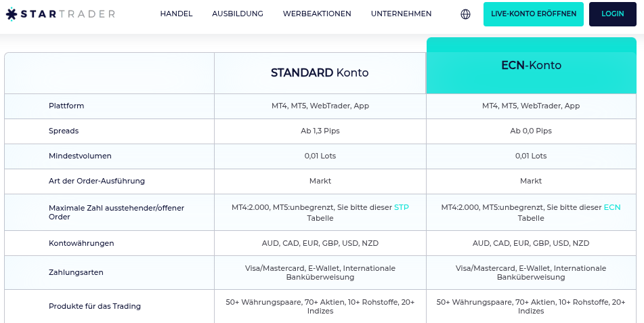Click the Kontowährungen row label
644x323 pixels.
point(81,243)
